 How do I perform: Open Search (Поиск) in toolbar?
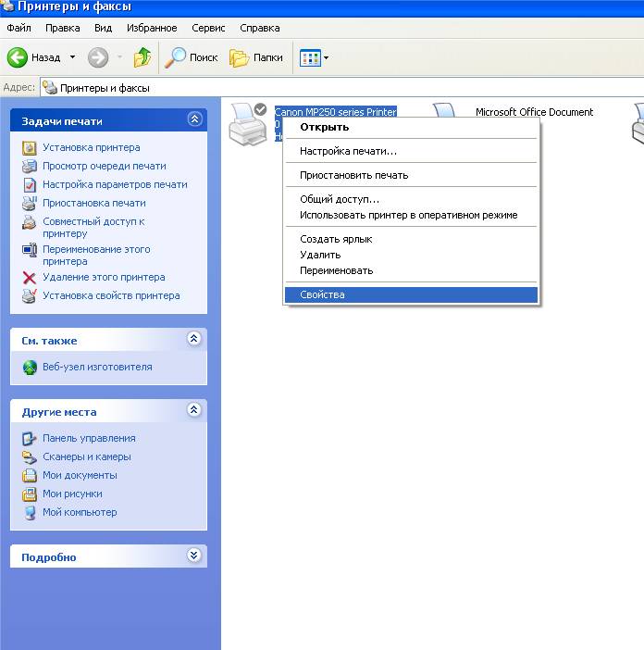pyautogui.click(x=192, y=57)
